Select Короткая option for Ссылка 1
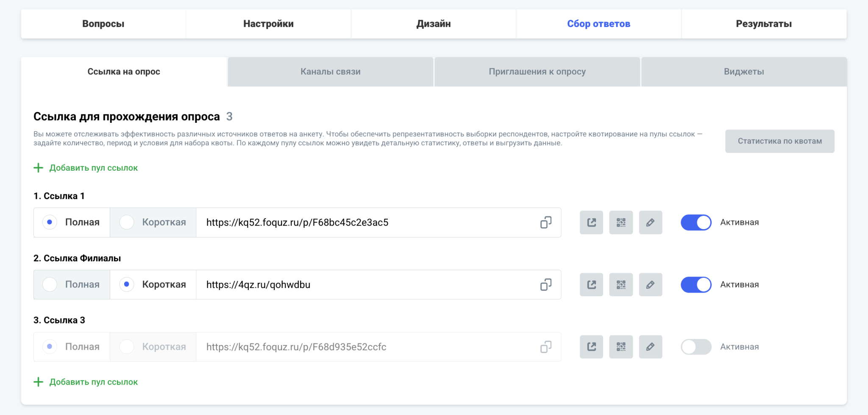This screenshot has height=415, width=868. (x=127, y=222)
